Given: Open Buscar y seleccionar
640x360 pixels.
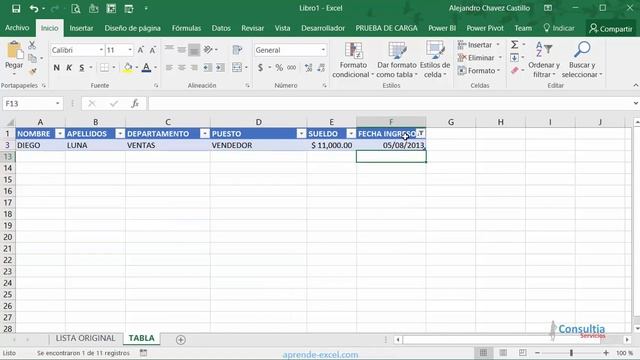Looking at the screenshot, I should (x=582, y=60).
